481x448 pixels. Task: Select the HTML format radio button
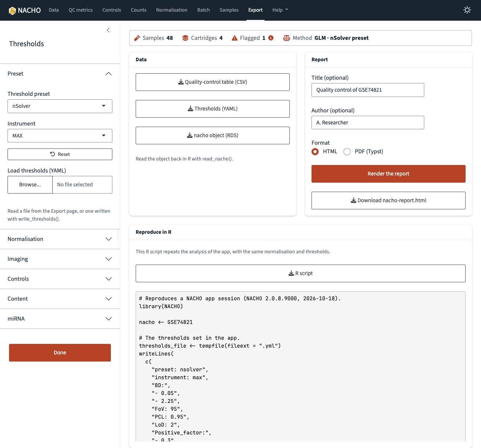click(x=315, y=151)
